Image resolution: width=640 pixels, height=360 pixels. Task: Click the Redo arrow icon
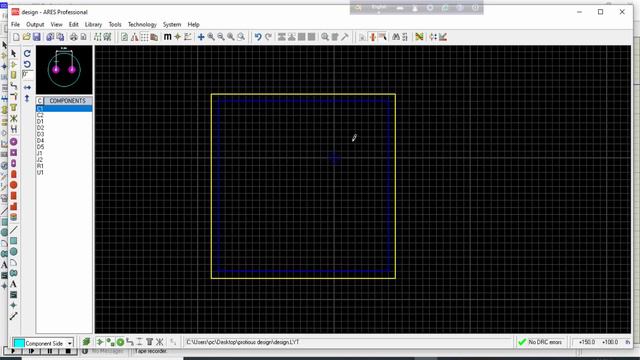pyautogui.click(x=268, y=37)
